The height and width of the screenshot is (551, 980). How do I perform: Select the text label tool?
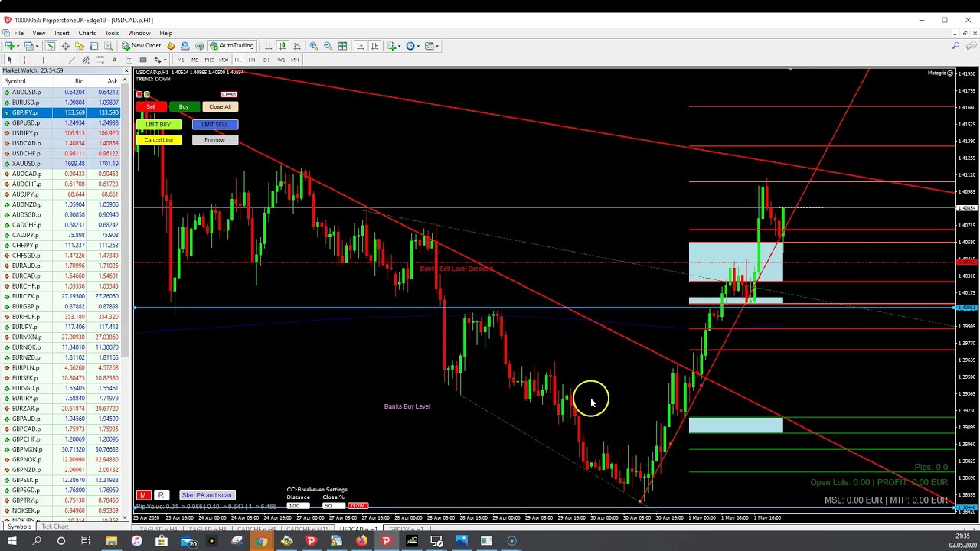tap(129, 60)
